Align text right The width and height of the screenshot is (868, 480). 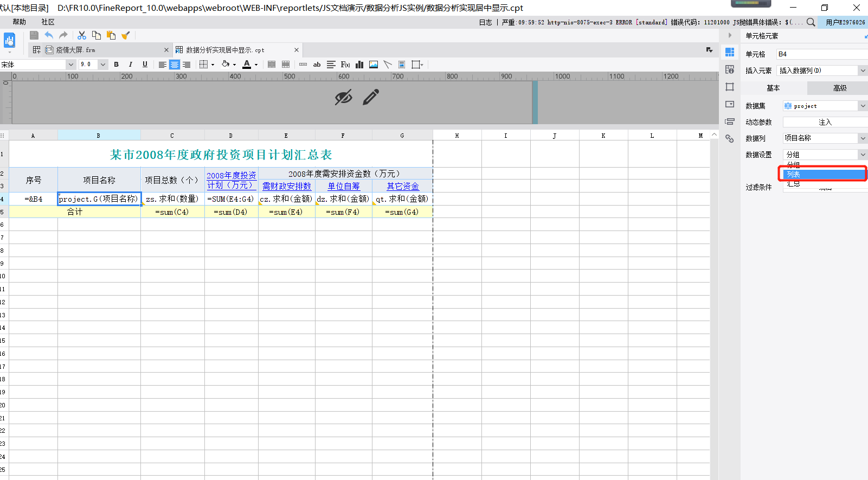click(187, 65)
